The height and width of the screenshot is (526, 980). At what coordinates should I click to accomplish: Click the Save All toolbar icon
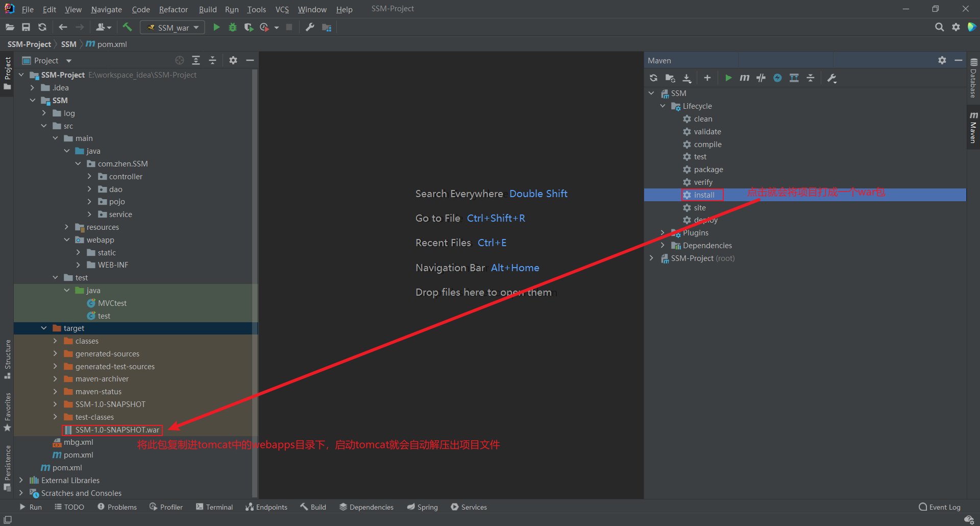click(x=26, y=27)
